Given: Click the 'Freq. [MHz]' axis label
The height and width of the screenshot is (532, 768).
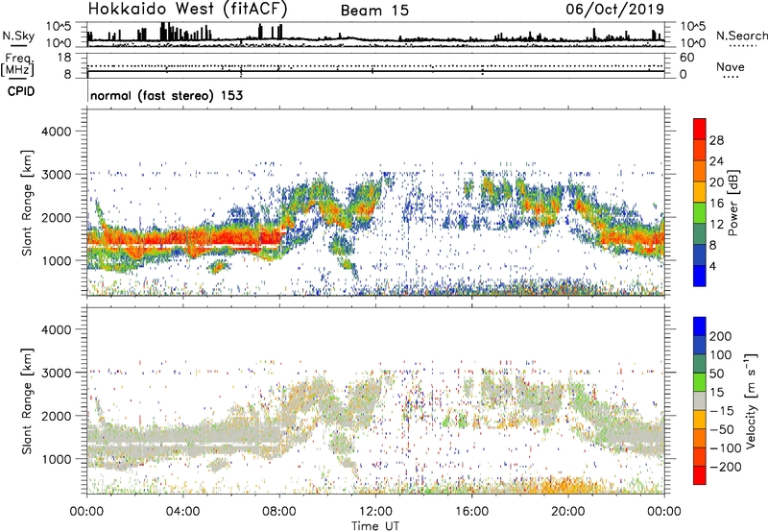Looking at the screenshot, I should pyautogui.click(x=17, y=64).
